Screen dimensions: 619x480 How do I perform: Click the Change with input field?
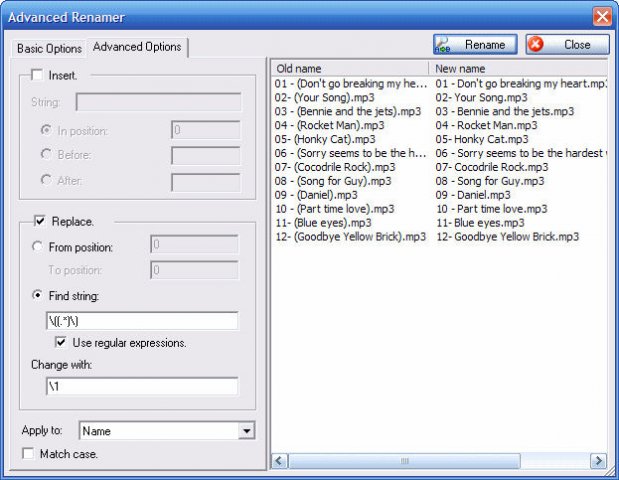[142, 386]
